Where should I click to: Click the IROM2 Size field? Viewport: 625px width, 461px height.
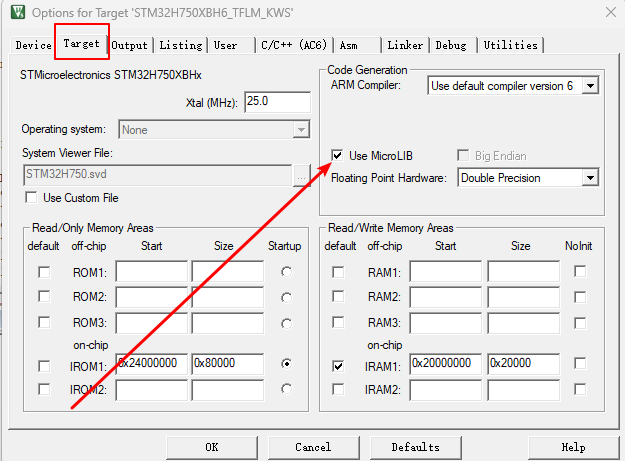point(228,390)
